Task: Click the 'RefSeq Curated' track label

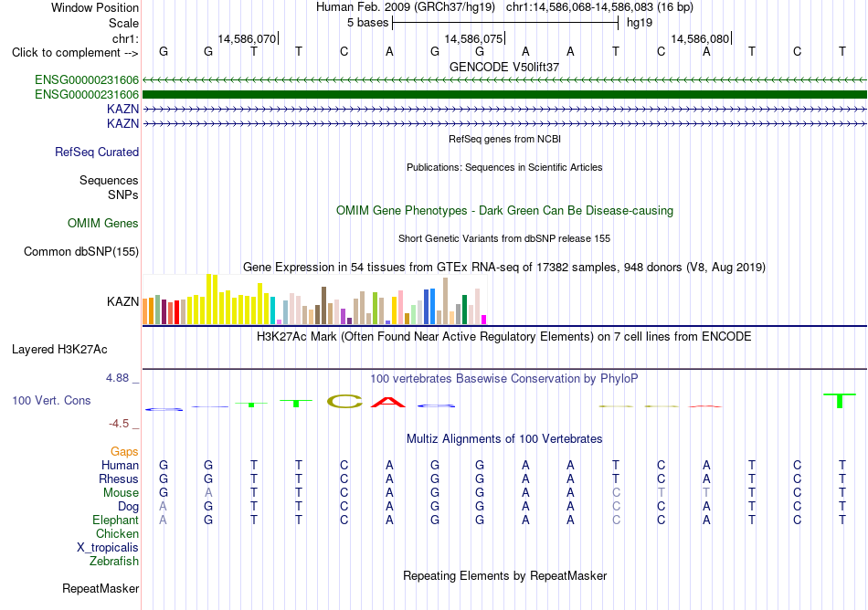Action: tap(97, 152)
